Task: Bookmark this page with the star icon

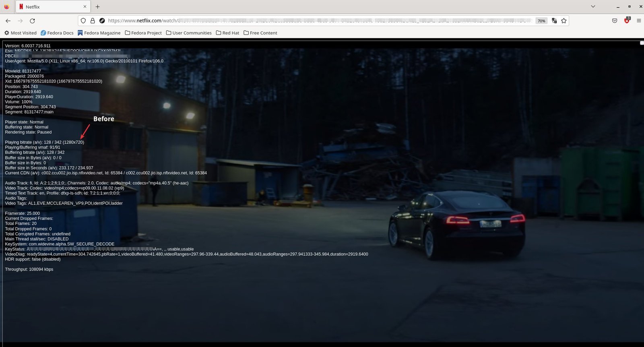Action: (x=564, y=21)
